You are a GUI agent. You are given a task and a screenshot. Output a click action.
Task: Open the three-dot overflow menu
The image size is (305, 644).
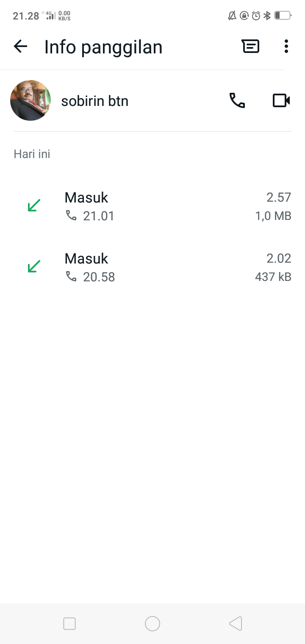coord(286,46)
